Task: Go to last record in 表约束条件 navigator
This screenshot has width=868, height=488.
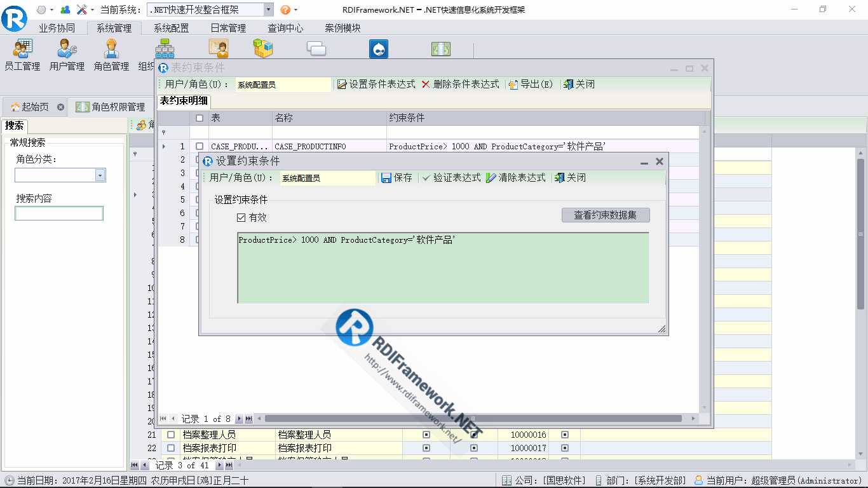Action: click(x=249, y=419)
